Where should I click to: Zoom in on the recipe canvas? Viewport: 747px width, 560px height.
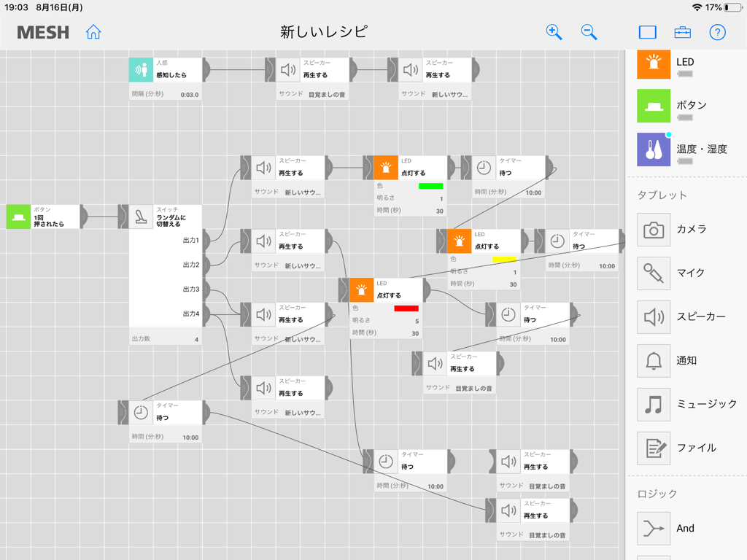554,32
